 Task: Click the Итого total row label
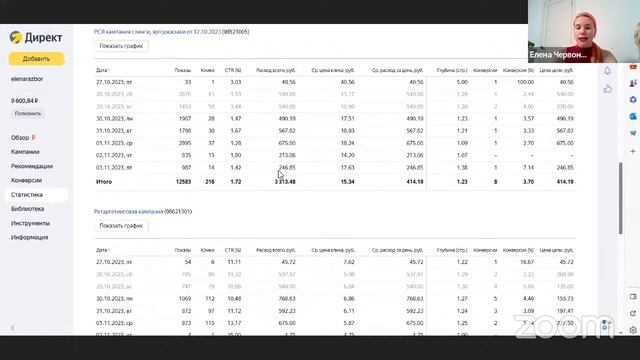pyautogui.click(x=104, y=182)
